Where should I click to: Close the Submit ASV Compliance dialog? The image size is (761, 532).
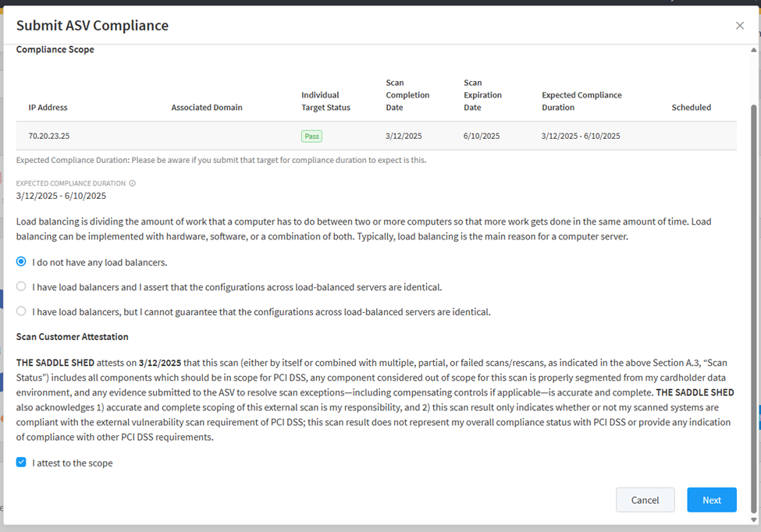pos(739,26)
